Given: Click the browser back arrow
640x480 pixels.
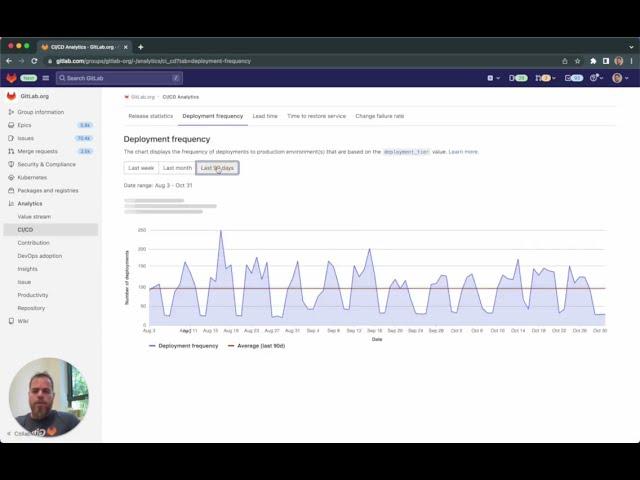Looking at the screenshot, I should [9, 61].
